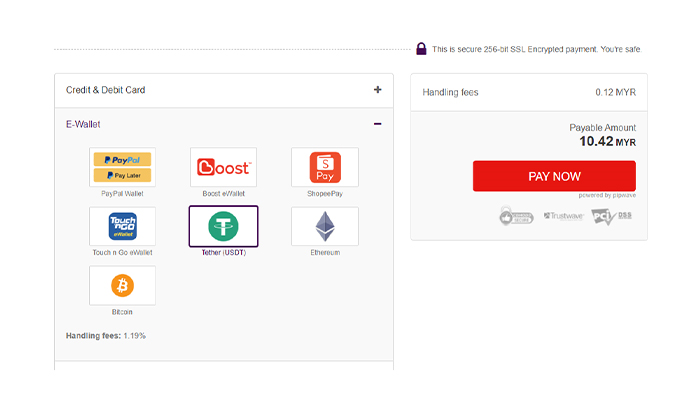Click the PAY NOW button
This screenshot has width=700, height=400.
tap(554, 176)
